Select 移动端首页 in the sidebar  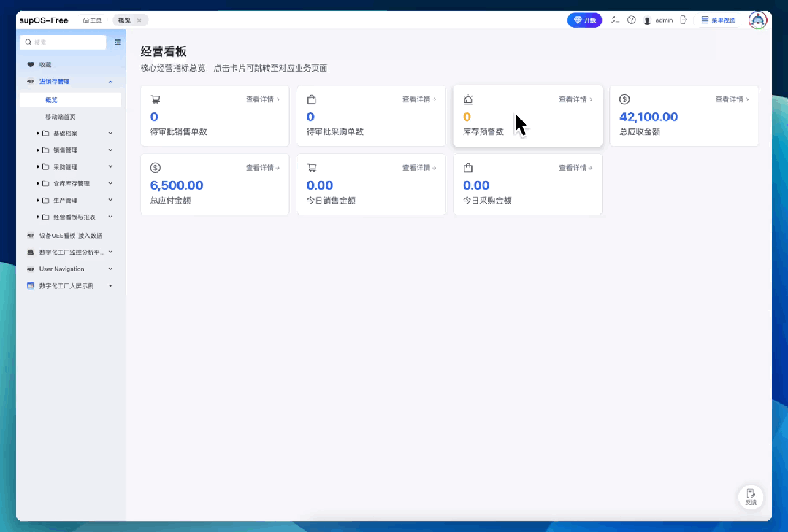(x=61, y=117)
